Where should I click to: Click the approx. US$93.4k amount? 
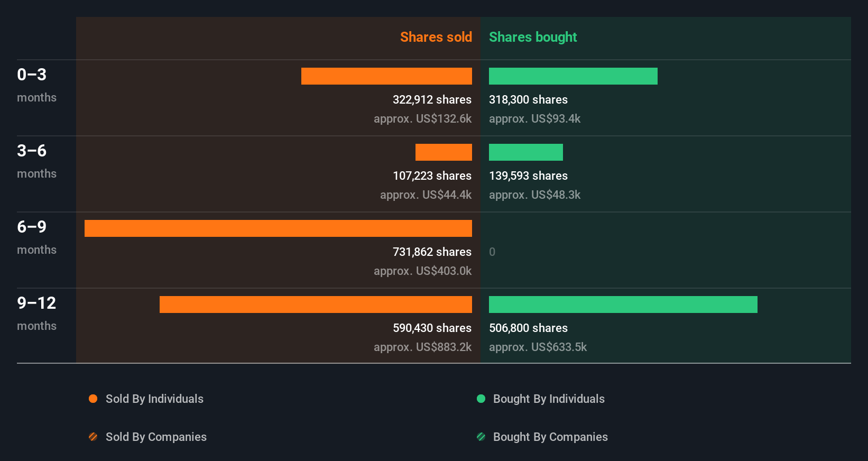(x=534, y=118)
